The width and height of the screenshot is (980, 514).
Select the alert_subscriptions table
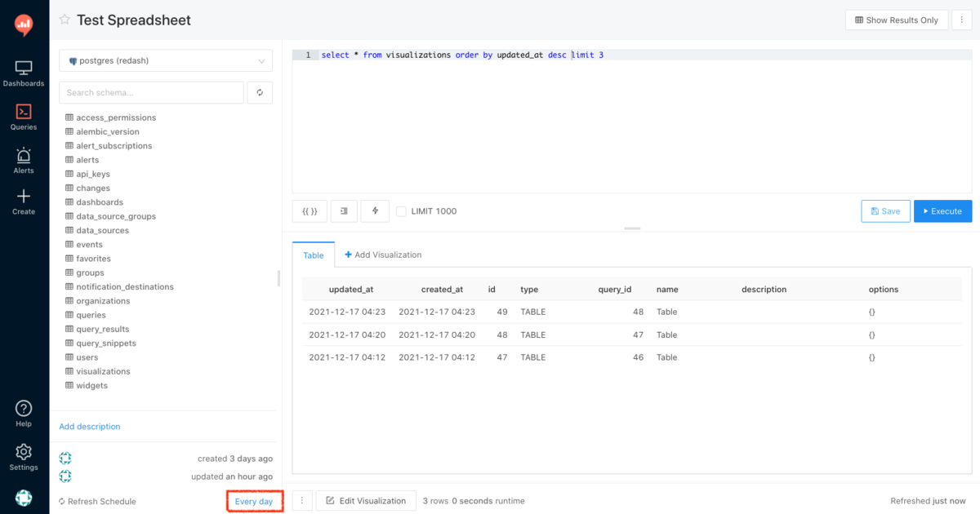click(114, 145)
